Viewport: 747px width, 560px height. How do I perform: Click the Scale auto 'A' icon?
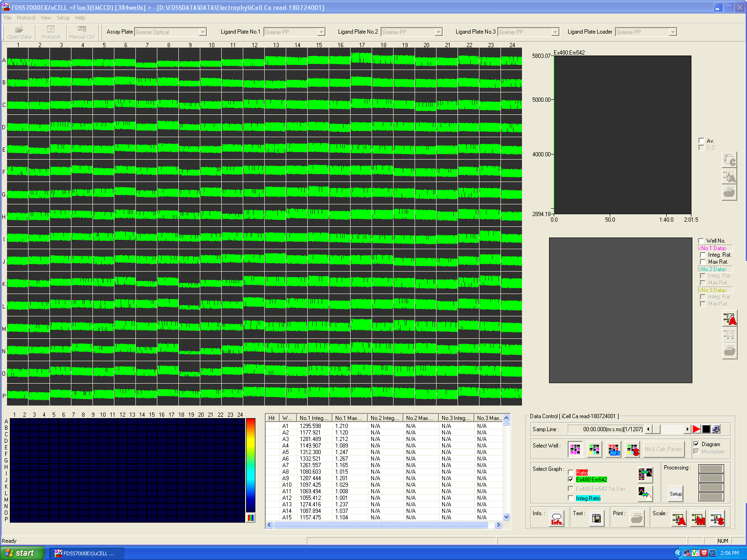tap(679, 519)
